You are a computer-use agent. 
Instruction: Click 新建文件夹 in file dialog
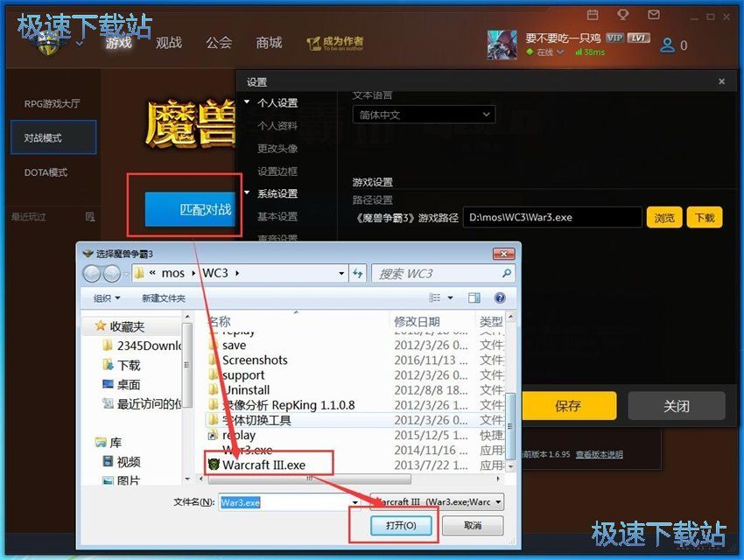164,298
